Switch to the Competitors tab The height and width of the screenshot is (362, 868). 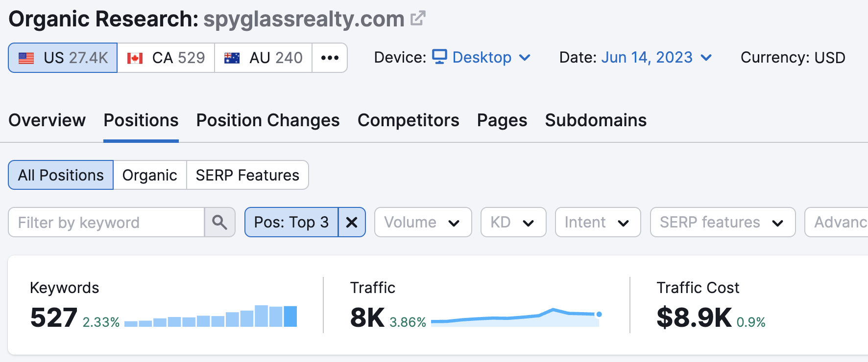click(x=408, y=120)
